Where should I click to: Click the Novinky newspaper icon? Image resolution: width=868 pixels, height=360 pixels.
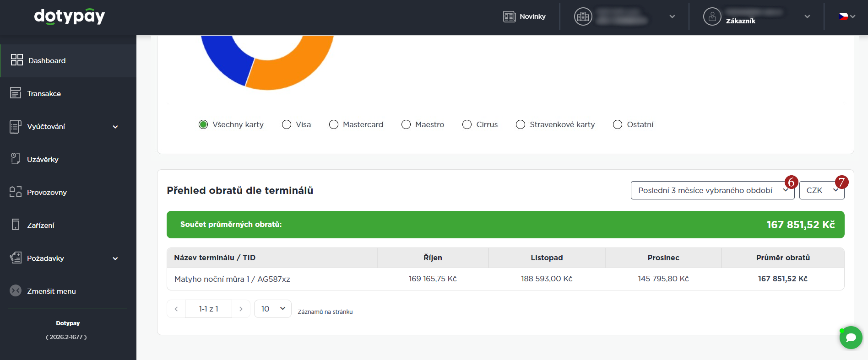[509, 16]
